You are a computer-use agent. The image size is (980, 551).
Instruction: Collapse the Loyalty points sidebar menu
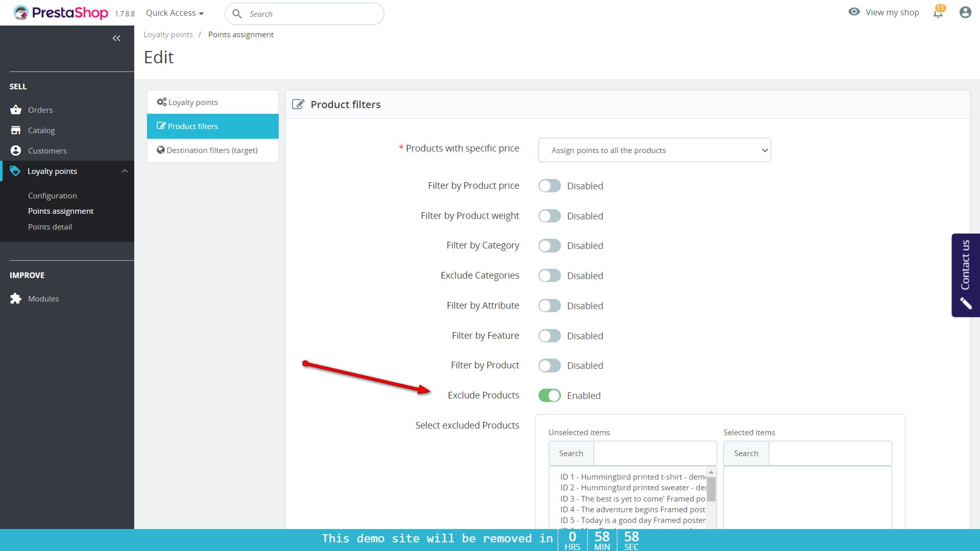pyautogui.click(x=125, y=171)
